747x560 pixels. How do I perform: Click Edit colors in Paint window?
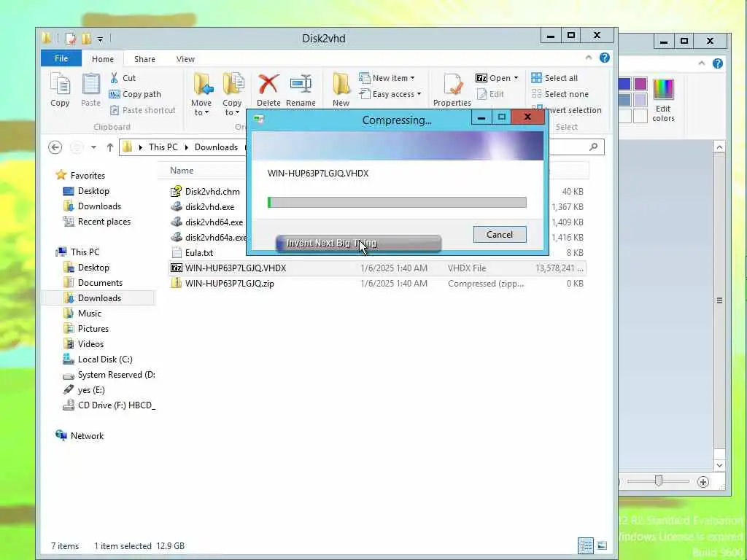[663, 100]
